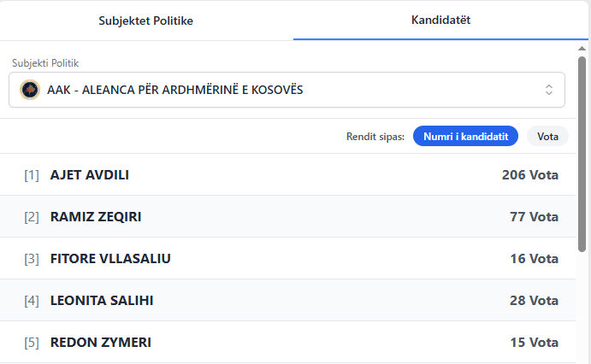Click candidate number [1] label
The height and width of the screenshot is (364, 591).
pyautogui.click(x=32, y=175)
